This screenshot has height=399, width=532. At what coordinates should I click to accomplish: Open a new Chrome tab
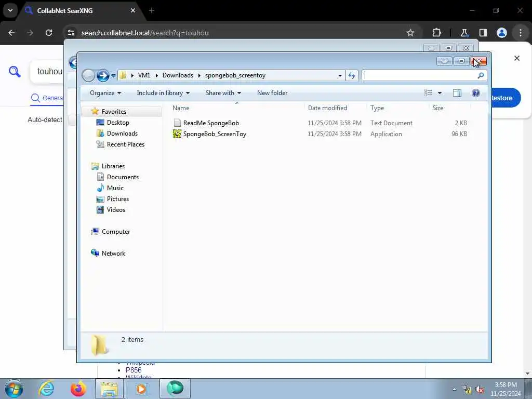pos(151,10)
